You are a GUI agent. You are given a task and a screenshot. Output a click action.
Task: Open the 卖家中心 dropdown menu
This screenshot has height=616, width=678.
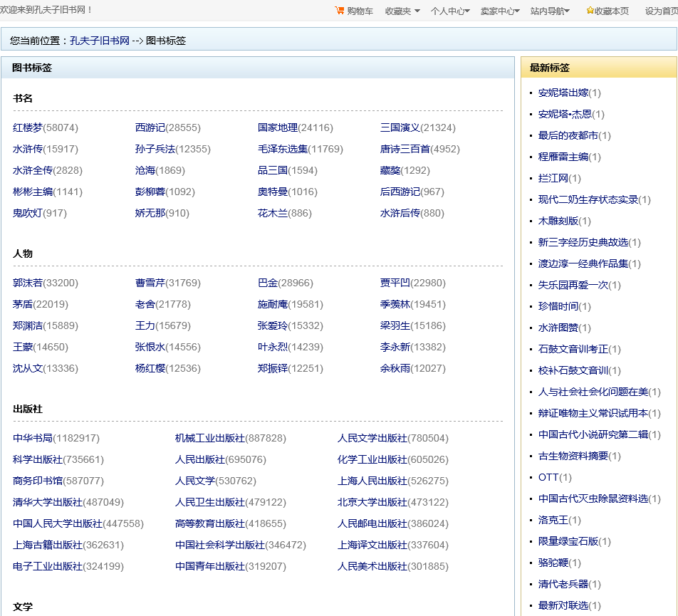click(x=500, y=11)
